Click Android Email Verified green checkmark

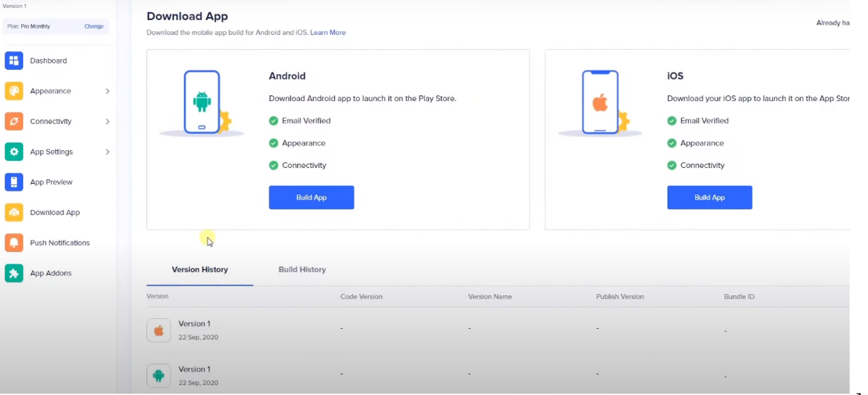[x=274, y=121]
